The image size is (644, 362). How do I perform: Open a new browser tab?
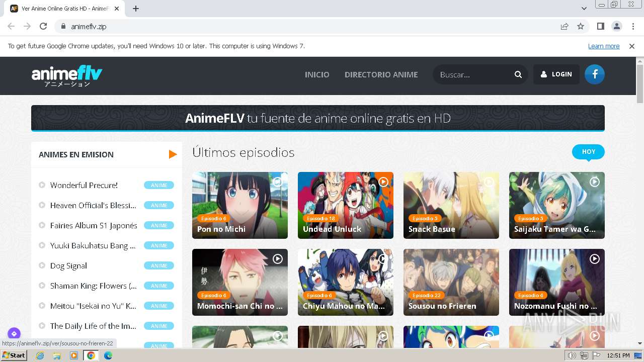[136, 9]
